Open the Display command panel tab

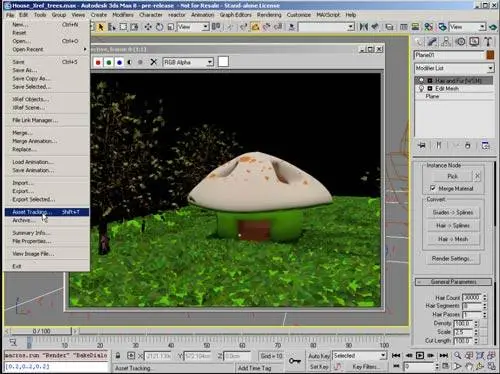[474, 42]
